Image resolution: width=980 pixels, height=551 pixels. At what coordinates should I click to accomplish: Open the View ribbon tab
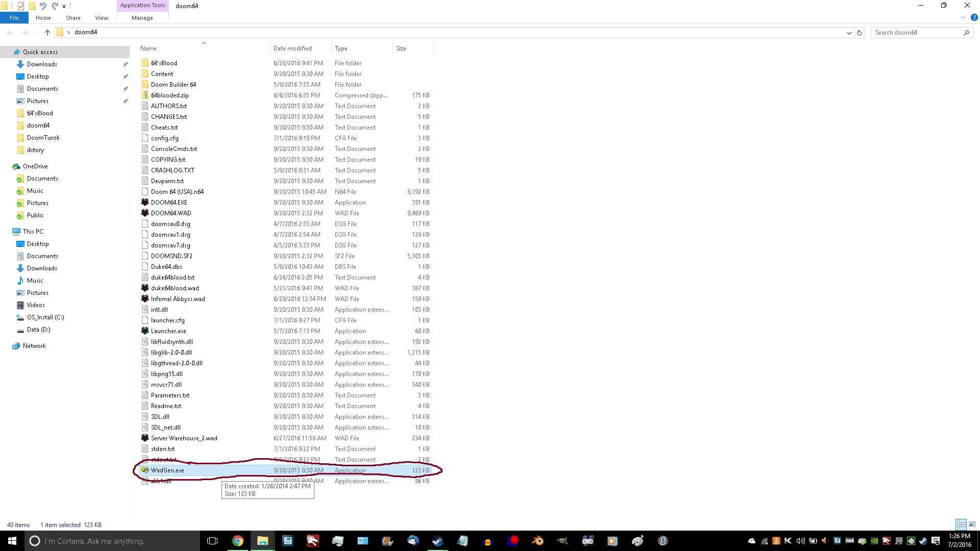(x=102, y=18)
